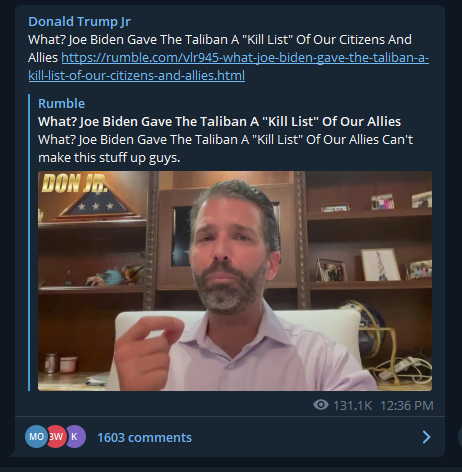Click the DON JR. logo in thumbnail
Image resolution: width=462 pixels, height=472 pixels.
[75, 183]
